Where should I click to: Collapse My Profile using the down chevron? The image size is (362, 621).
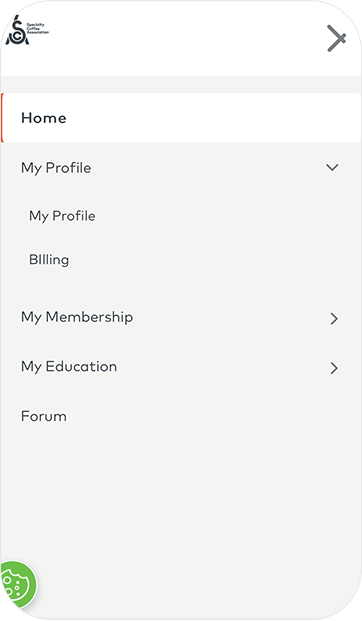pyautogui.click(x=332, y=168)
